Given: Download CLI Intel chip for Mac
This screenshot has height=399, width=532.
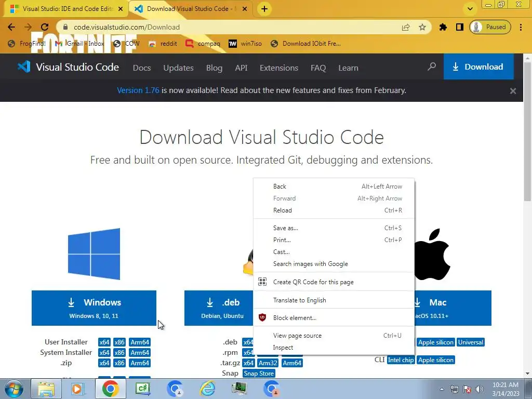Looking at the screenshot, I should (x=401, y=360).
